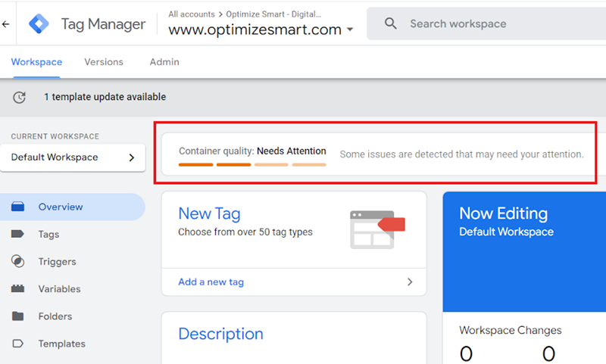Screen dimensions: 606x364
Task: Click the search magnifier icon
Action: click(390, 23)
